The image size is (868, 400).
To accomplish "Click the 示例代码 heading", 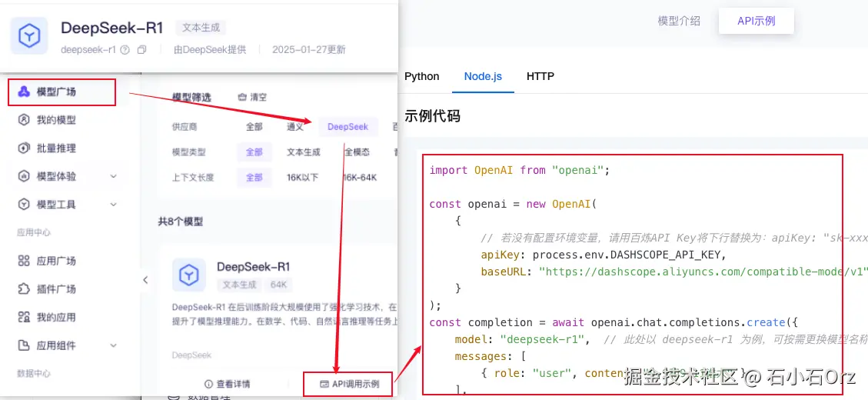I will [432, 116].
